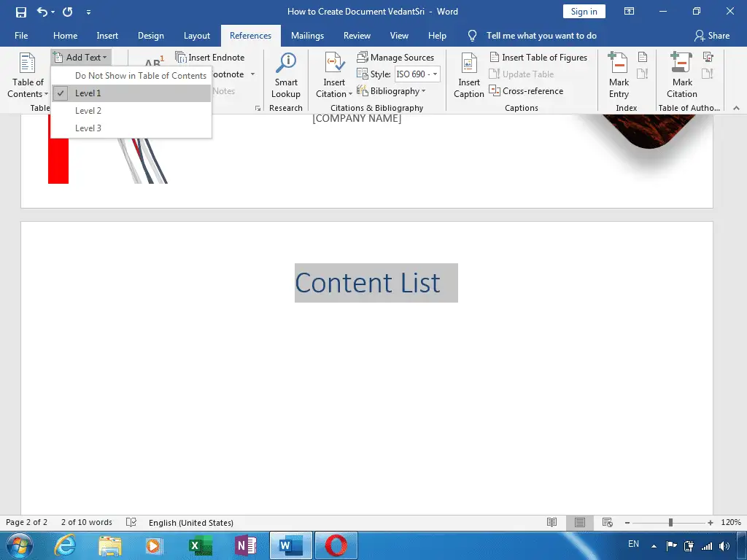Viewport: 747px width, 560px height.
Task: Click the [COMPANY NAME] placeholder text
Action: click(357, 119)
